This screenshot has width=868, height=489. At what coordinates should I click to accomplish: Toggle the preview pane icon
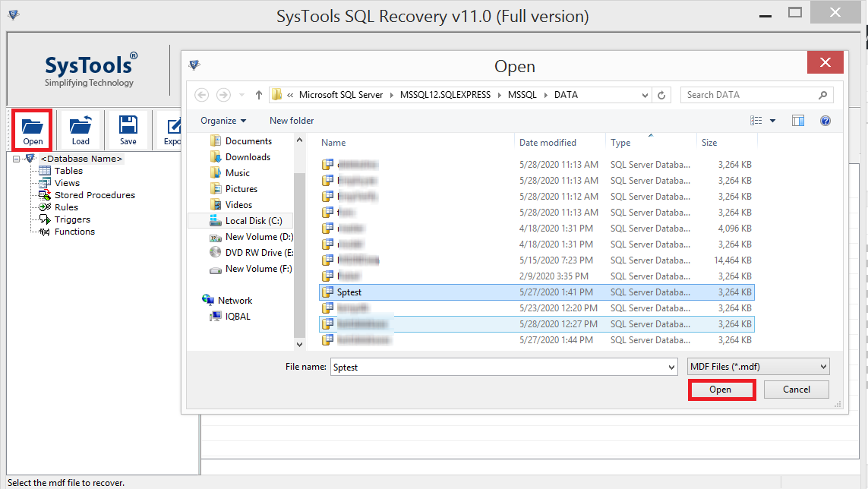point(797,121)
